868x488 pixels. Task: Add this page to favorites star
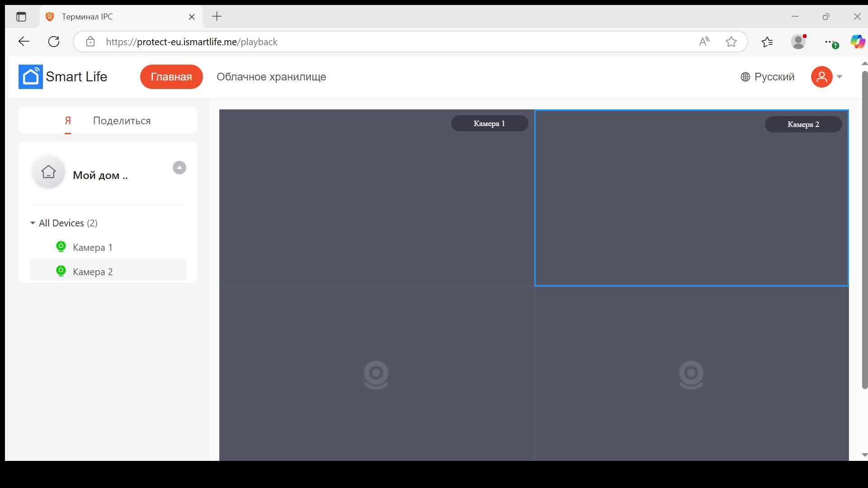(731, 42)
